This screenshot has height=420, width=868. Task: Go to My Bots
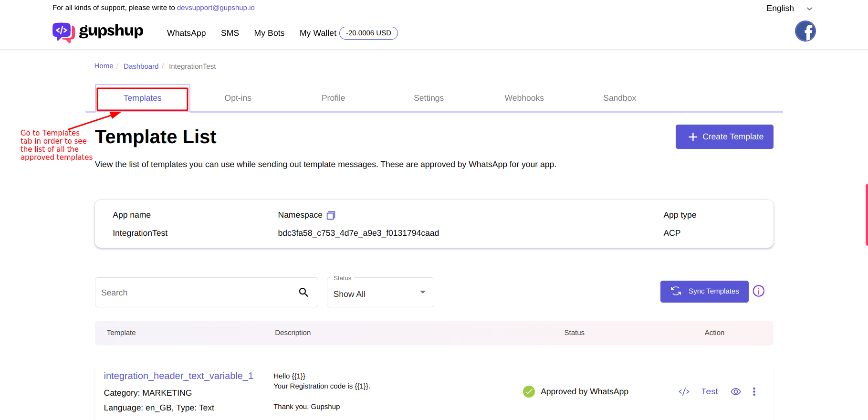269,33
